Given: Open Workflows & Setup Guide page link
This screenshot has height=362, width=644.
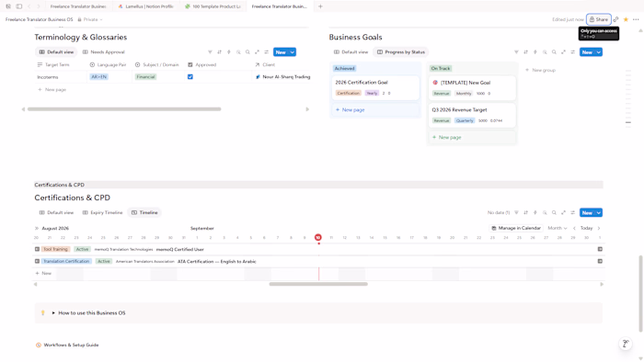Looking at the screenshot, I should click(71, 345).
